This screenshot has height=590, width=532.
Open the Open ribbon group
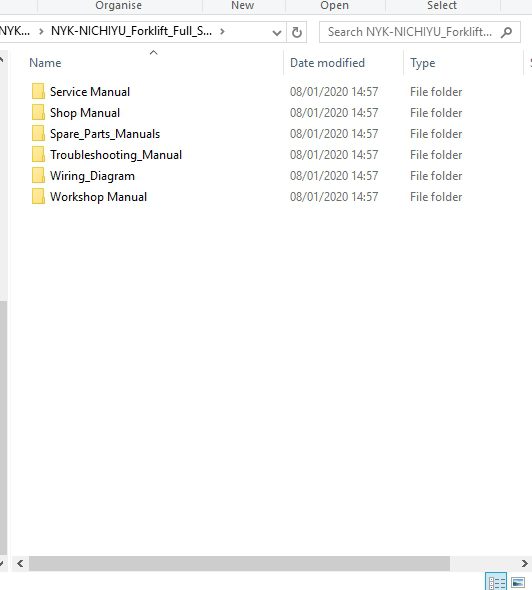pyautogui.click(x=334, y=6)
